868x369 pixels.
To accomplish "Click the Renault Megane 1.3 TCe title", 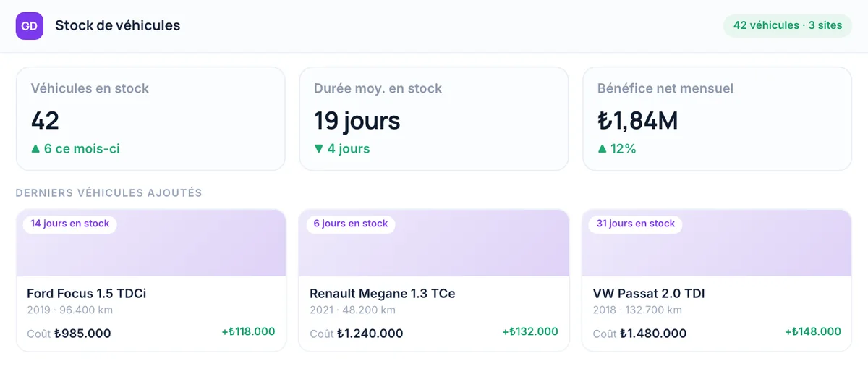I will (x=383, y=294).
